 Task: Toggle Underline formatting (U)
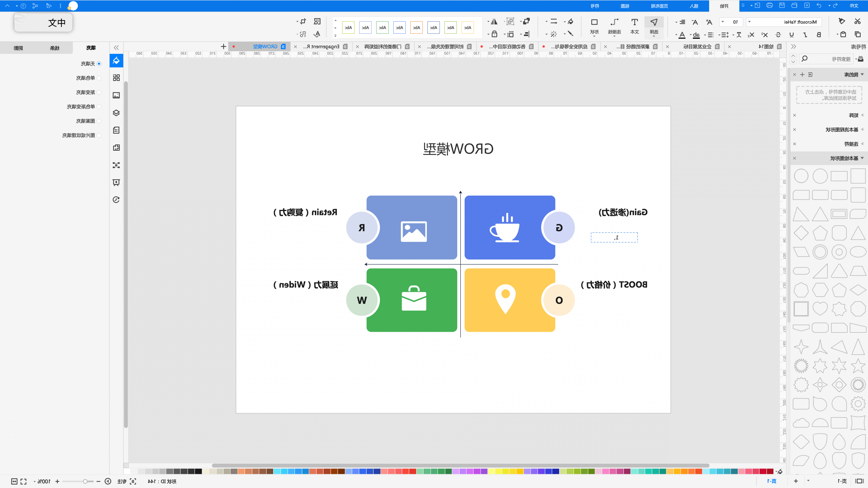point(792,35)
